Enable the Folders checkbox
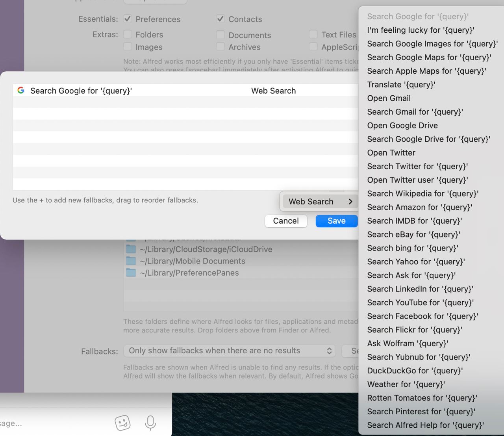Image resolution: width=504 pixels, height=436 pixels. 128,35
